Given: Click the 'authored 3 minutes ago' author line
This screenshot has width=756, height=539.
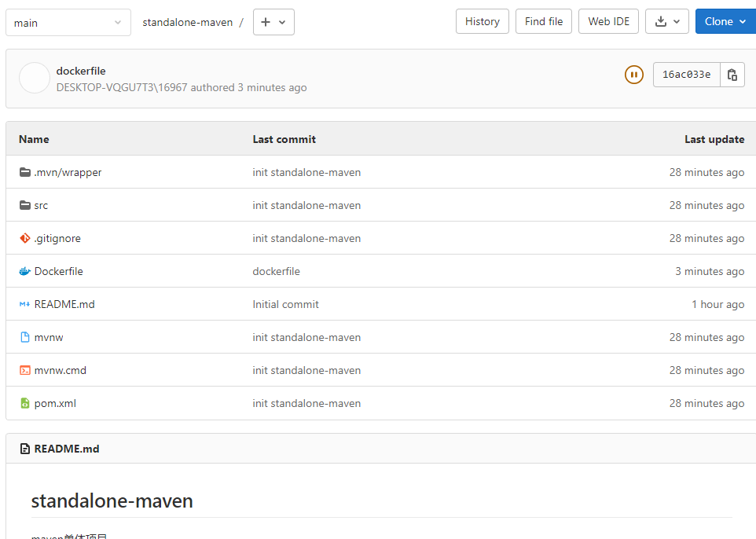Looking at the screenshot, I should point(182,87).
